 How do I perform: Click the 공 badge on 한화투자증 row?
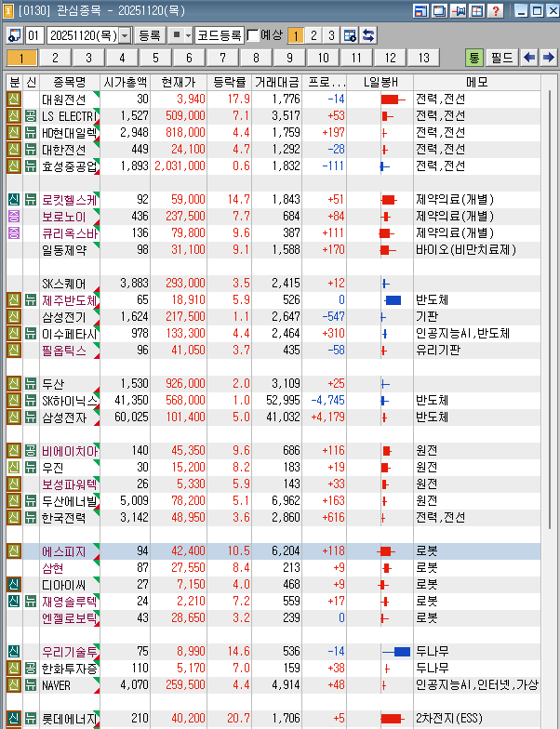(x=30, y=668)
